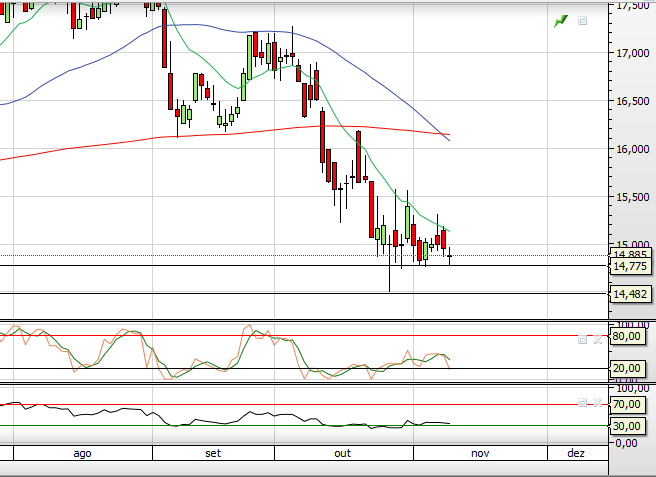Click the 'set' month label on time axis
Viewport: 656px width, 477px height.
pos(213,454)
